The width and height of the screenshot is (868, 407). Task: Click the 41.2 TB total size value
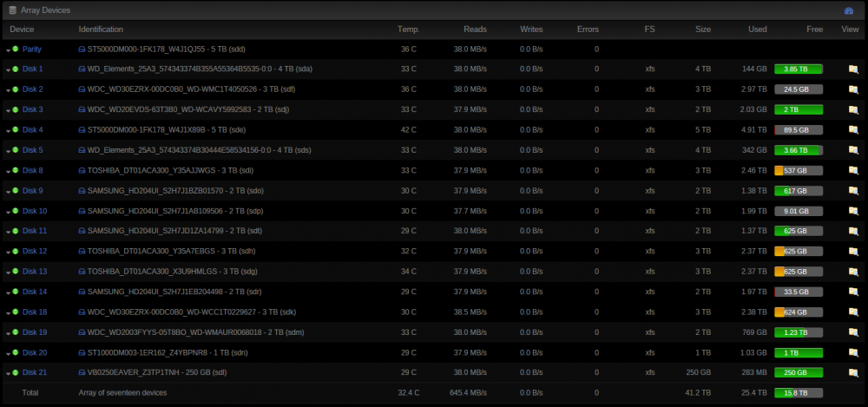699,393
